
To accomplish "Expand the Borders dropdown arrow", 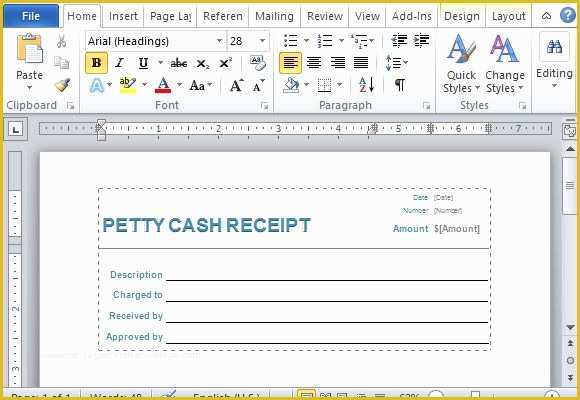I will point(340,85).
